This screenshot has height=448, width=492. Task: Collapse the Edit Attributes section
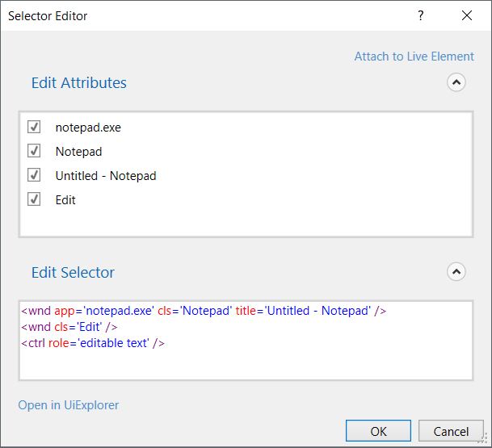[456, 82]
